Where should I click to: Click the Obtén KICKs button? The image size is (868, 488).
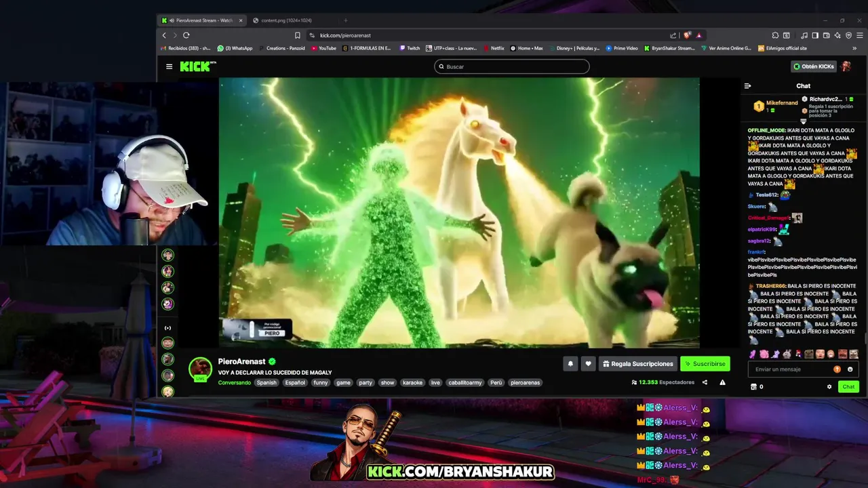(x=814, y=66)
